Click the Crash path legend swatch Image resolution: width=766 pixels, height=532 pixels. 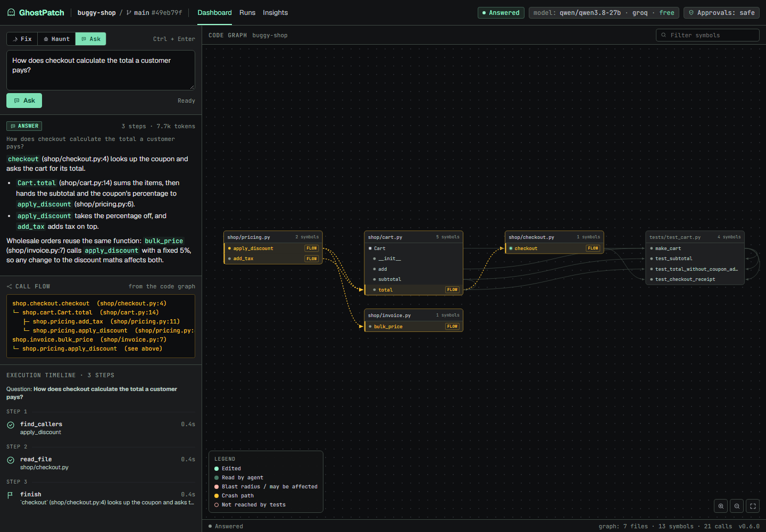click(217, 496)
